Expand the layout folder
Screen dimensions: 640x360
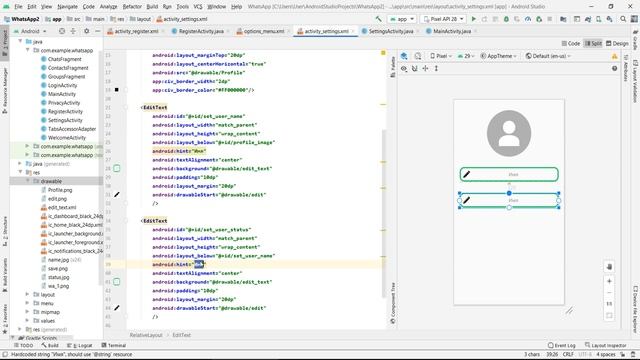pos(27,294)
